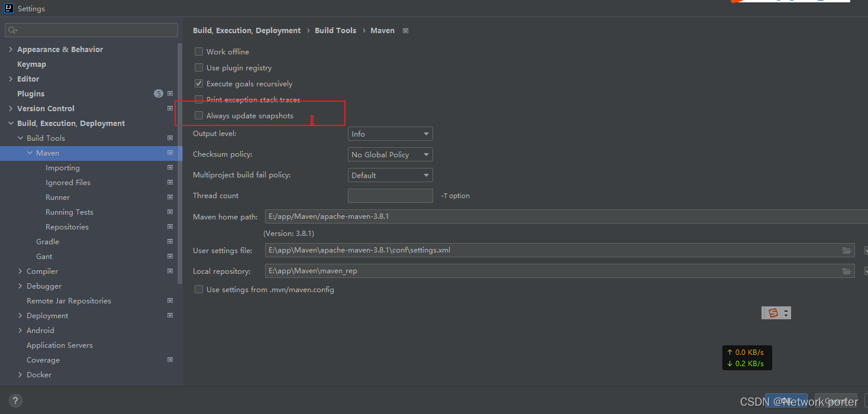Viewport: 868px width, 414px height.
Task: Click project icon on Gradle row
Action: (x=170, y=241)
